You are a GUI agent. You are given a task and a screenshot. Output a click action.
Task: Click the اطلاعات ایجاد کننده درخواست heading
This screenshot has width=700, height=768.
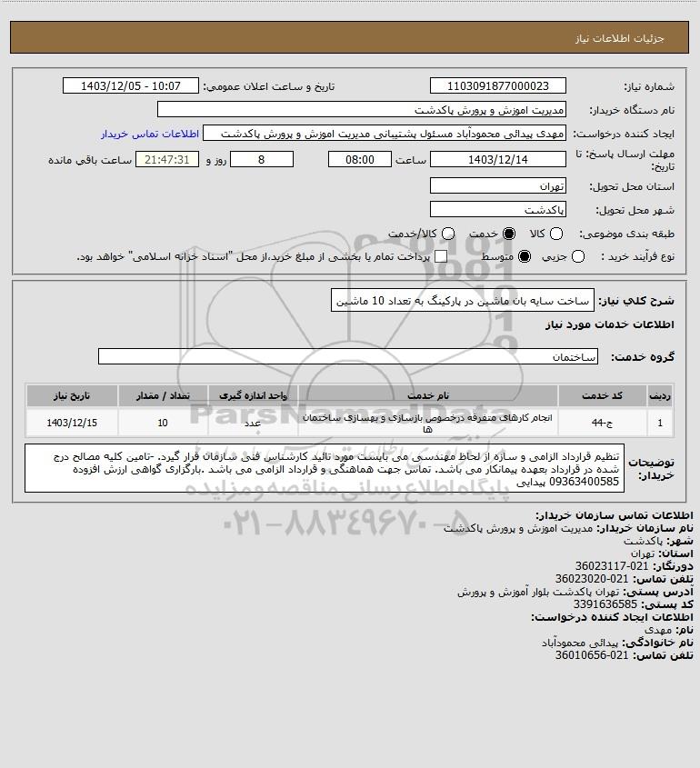[612, 617]
